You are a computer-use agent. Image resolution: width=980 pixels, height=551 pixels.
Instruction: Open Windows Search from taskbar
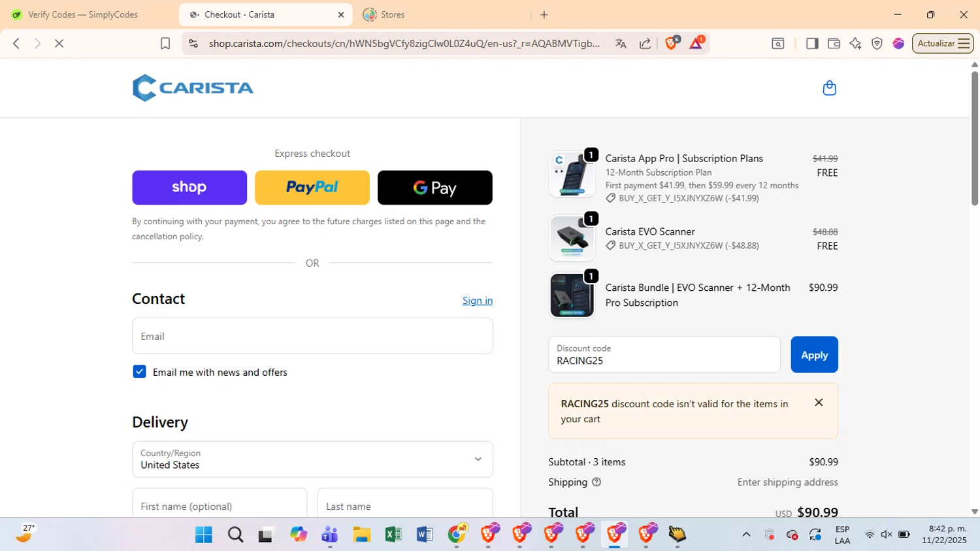coord(235,535)
